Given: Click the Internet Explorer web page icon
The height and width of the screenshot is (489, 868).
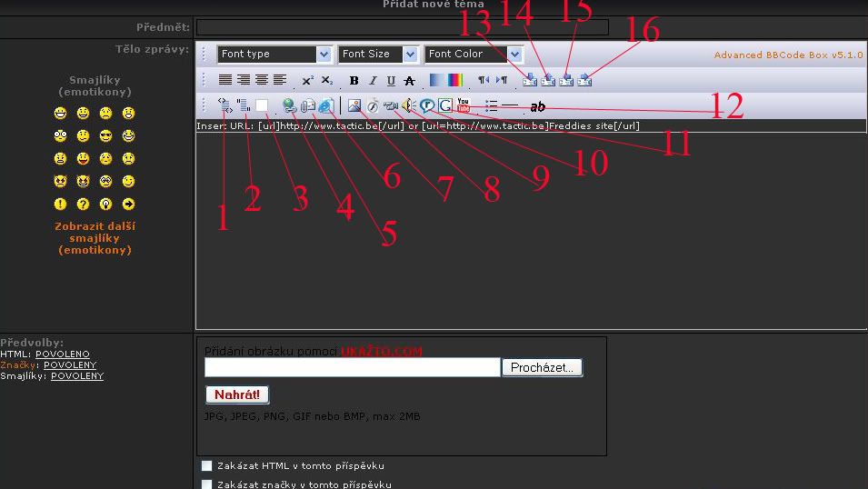Looking at the screenshot, I should coord(326,105).
